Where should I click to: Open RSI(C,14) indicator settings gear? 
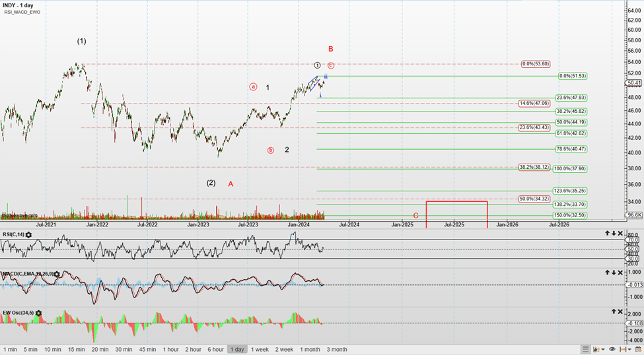[x=28, y=235]
